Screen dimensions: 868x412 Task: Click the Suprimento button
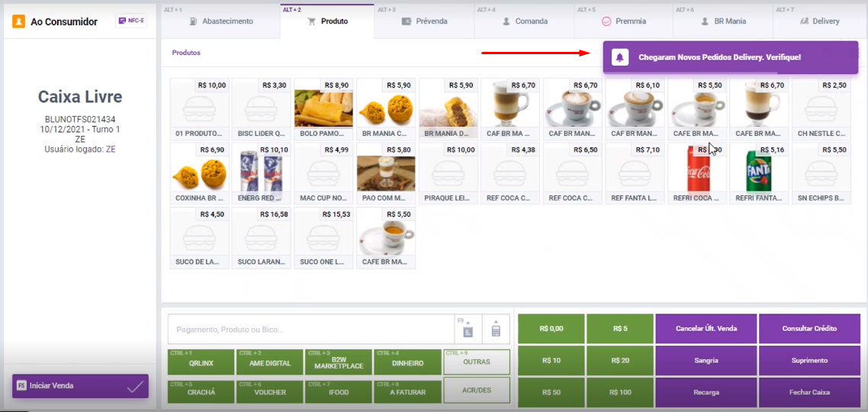[x=809, y=360]
